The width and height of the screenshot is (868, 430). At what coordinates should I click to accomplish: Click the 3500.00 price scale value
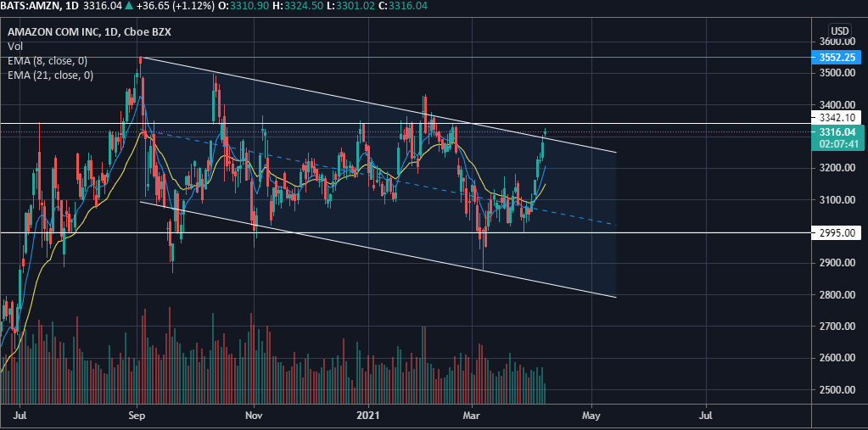(x=837, y=73)
